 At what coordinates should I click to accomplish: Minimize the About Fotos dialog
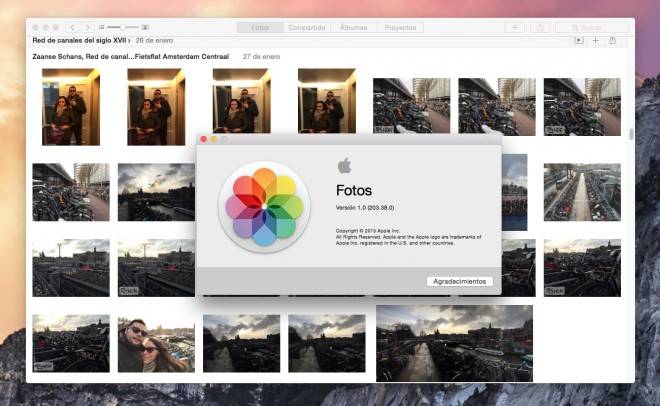coord(214,139)
